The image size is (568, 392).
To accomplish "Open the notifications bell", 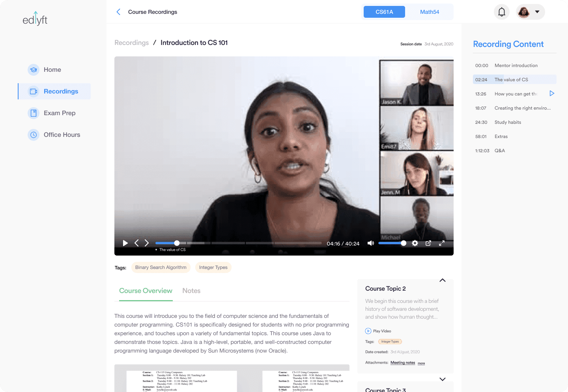I will [x=502, y=12].
